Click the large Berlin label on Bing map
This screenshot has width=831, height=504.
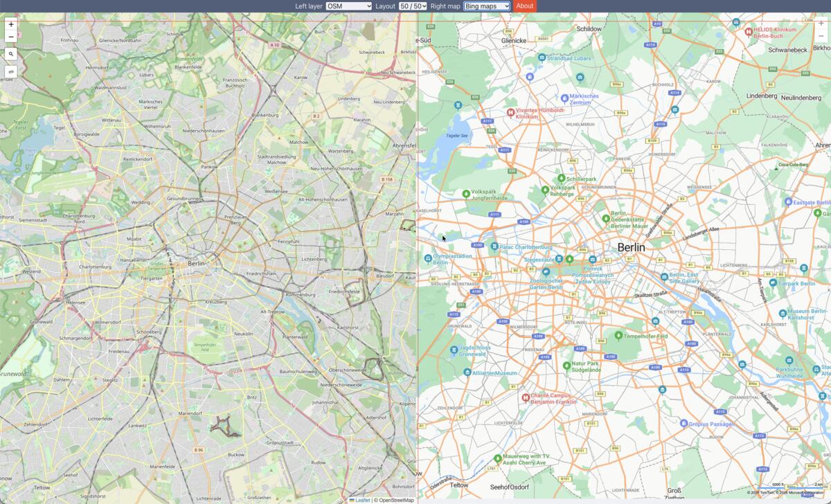pyautogui.click(x=631, y=247)
